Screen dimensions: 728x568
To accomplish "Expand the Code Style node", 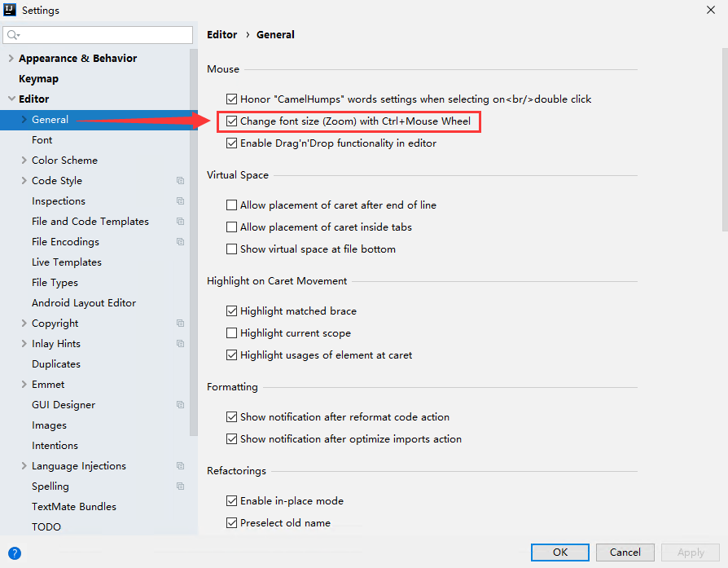I will click(24, 180).
